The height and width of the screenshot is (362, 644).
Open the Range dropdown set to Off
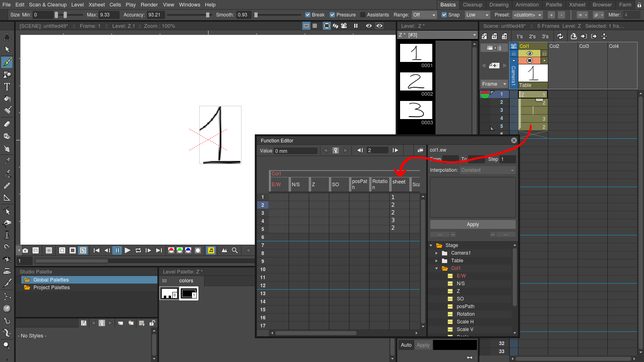coord(424,14)
